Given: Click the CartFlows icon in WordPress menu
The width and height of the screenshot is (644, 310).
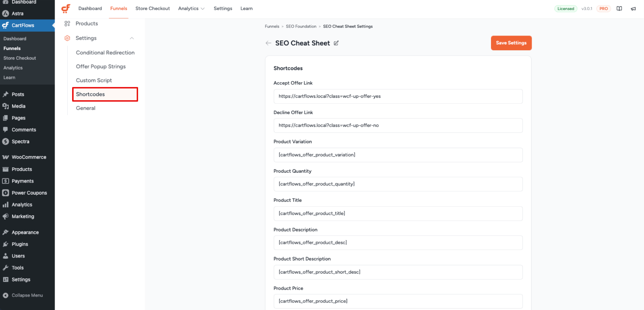Looking at the screenshot, I should point(5,25).
